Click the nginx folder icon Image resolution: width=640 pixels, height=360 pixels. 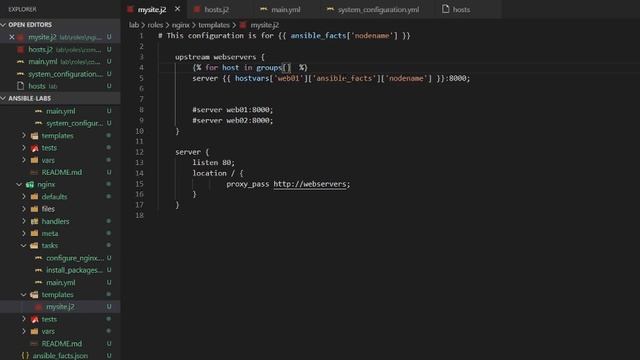click(30, 184)
